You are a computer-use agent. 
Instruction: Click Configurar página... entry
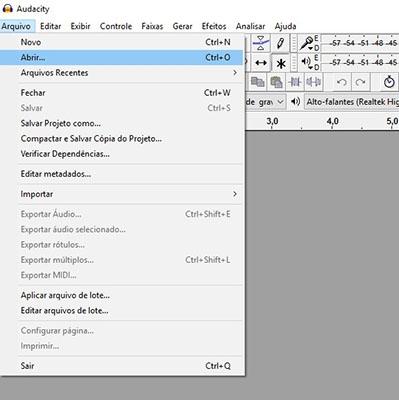click(x=123, y=331)
